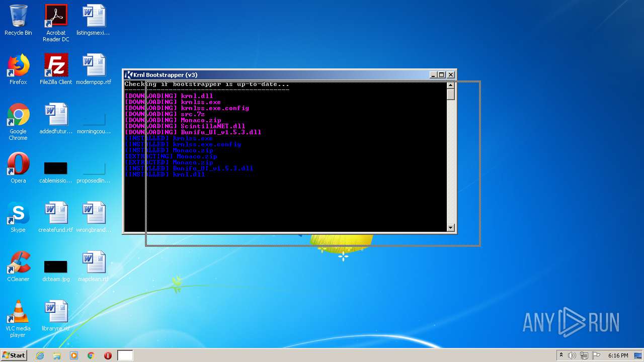Screen dimensions: 644x362
Task: Open the Recycle Bin desktop icon
Action: pyautogui.click(x=18, y=21)
